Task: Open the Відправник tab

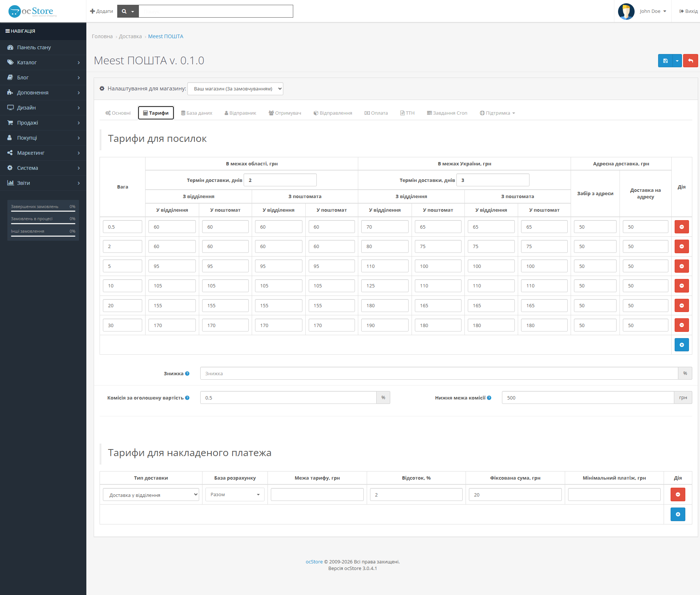Action: click(x=240, y=113)
